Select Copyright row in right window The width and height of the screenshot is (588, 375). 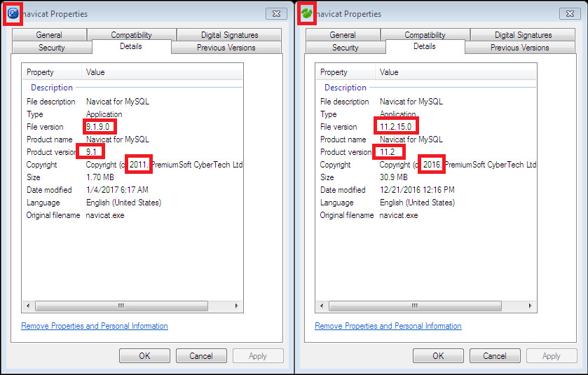[426, 165]
